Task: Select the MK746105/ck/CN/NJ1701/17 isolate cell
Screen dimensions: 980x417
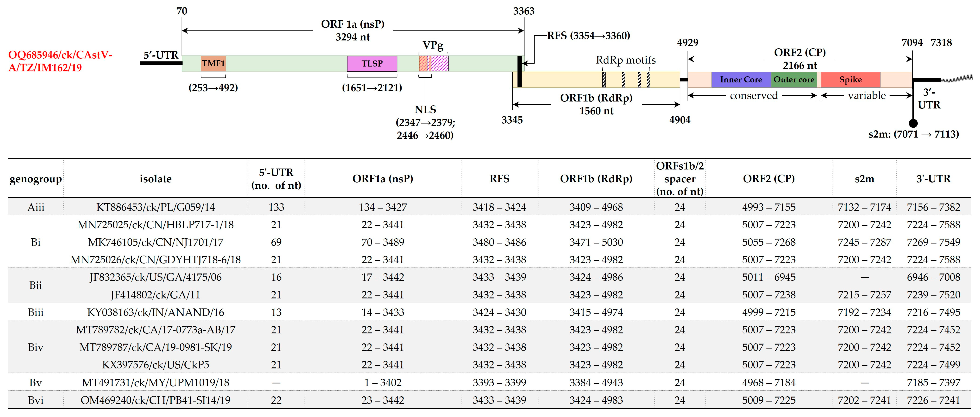Action: [155, 242]
